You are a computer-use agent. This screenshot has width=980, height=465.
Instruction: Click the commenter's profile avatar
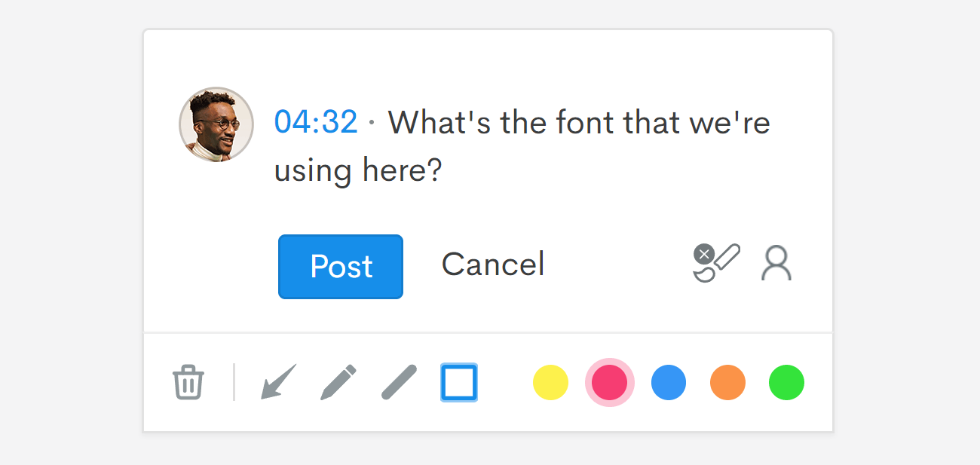216,125
